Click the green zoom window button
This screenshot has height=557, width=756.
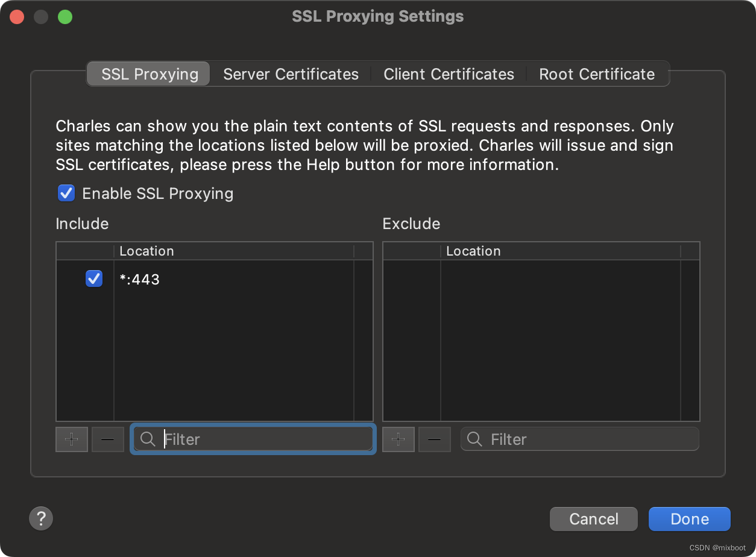(x=65, y=17)
